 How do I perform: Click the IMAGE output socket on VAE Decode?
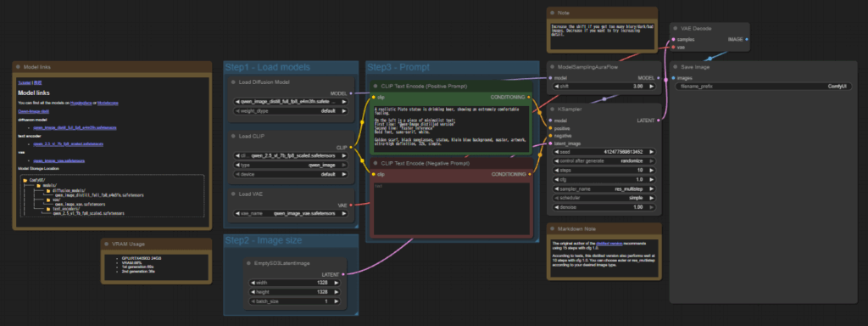747,39
